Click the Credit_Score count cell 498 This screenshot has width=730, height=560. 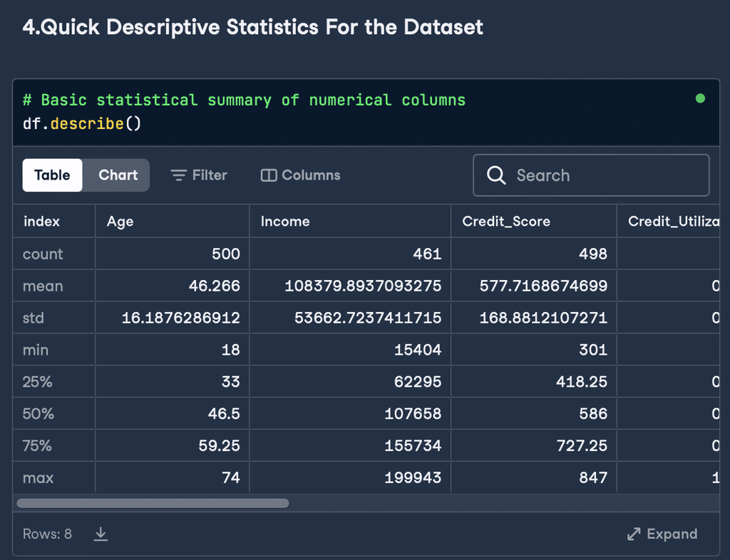coord(533,254)
